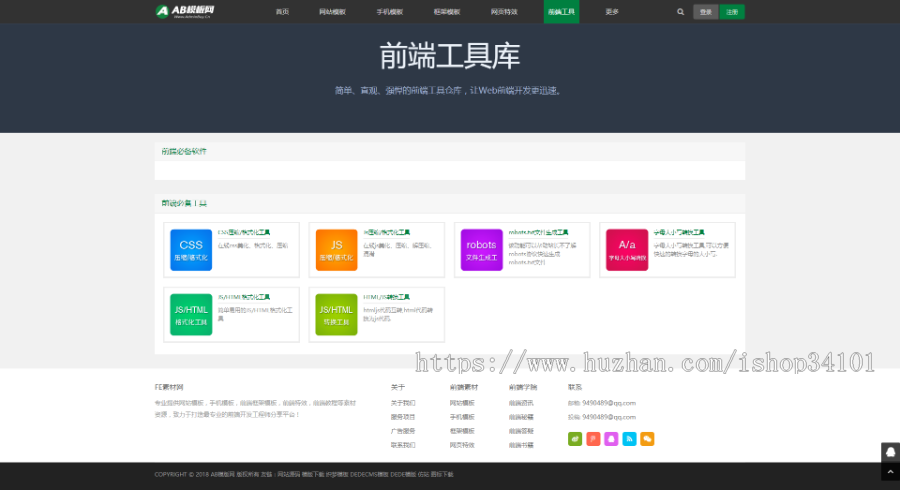Open the orange JS compress/format tool icon
Screen dimensions: 900x490
(x=337, y=250)
